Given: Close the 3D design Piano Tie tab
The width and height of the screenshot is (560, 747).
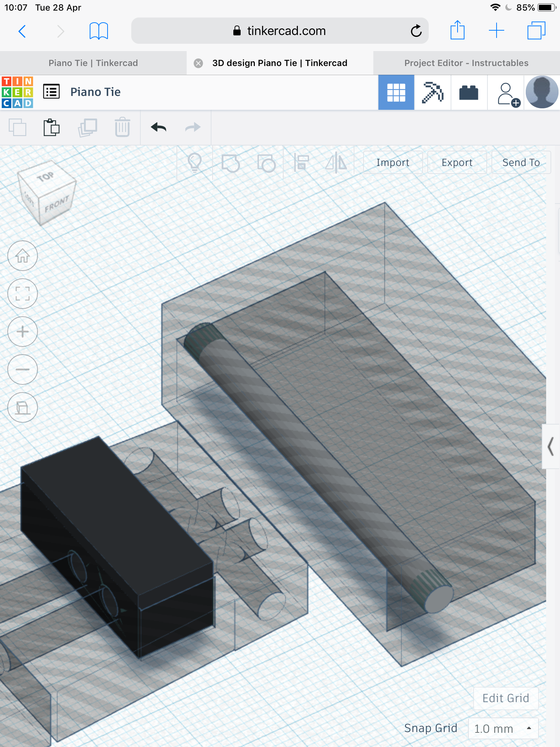Looking at the screenshot, I should pos(198,63).
